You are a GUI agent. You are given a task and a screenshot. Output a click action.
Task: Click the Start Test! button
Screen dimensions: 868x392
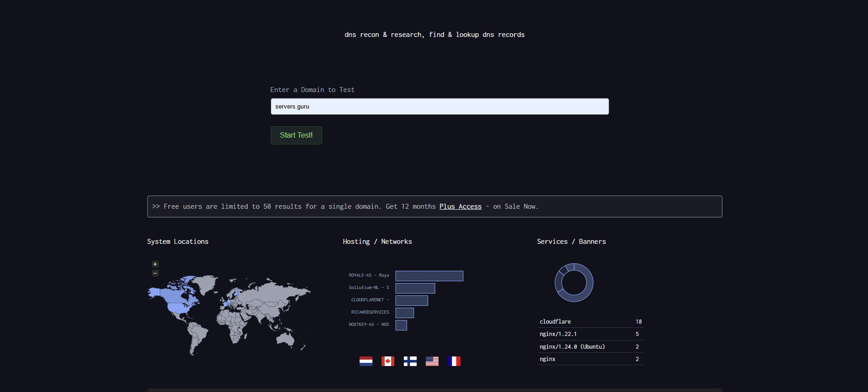pos(296,135)
